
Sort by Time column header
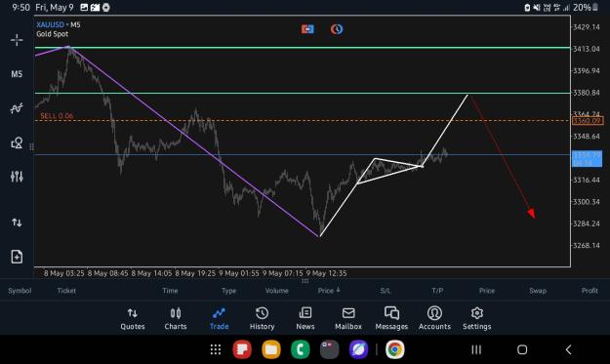(x=170, y=291)
